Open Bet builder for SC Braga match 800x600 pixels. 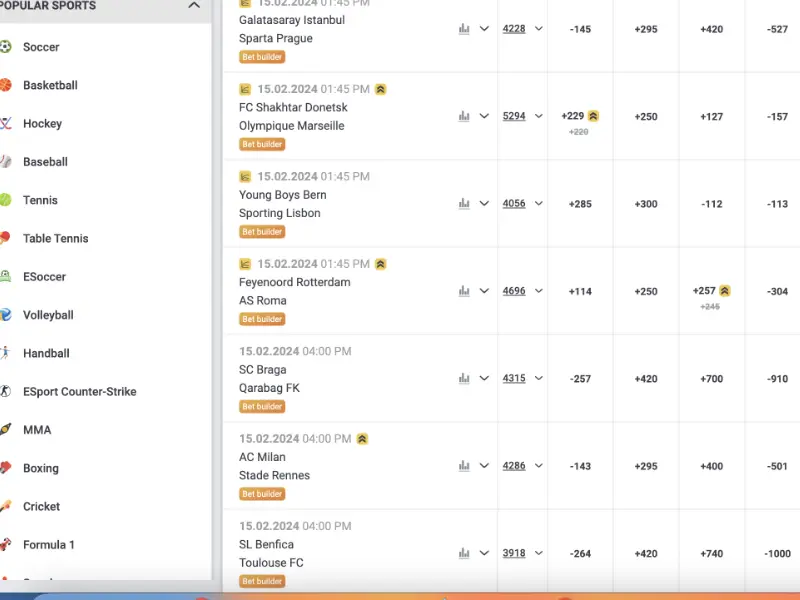[262, 407]
